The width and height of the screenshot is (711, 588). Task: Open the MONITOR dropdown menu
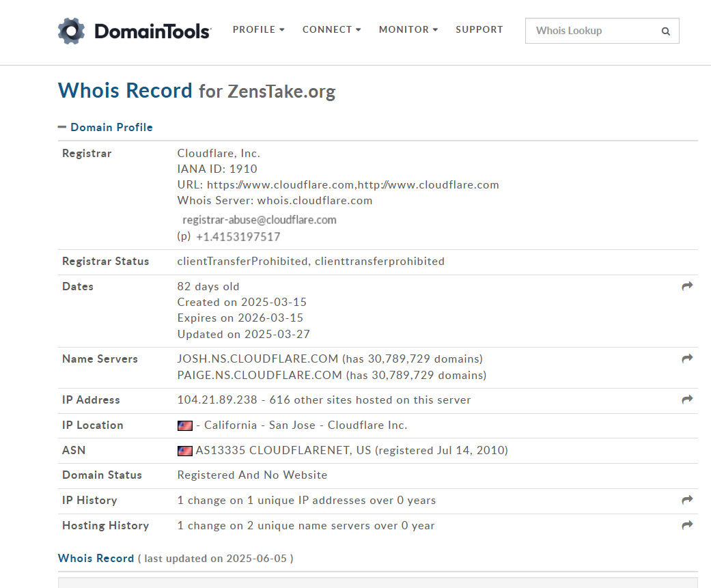point(408,29)
